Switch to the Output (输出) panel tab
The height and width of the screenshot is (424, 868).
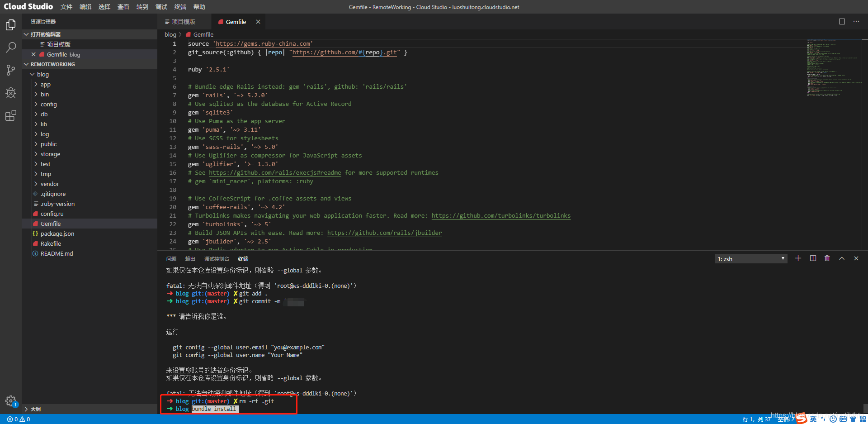190,259
